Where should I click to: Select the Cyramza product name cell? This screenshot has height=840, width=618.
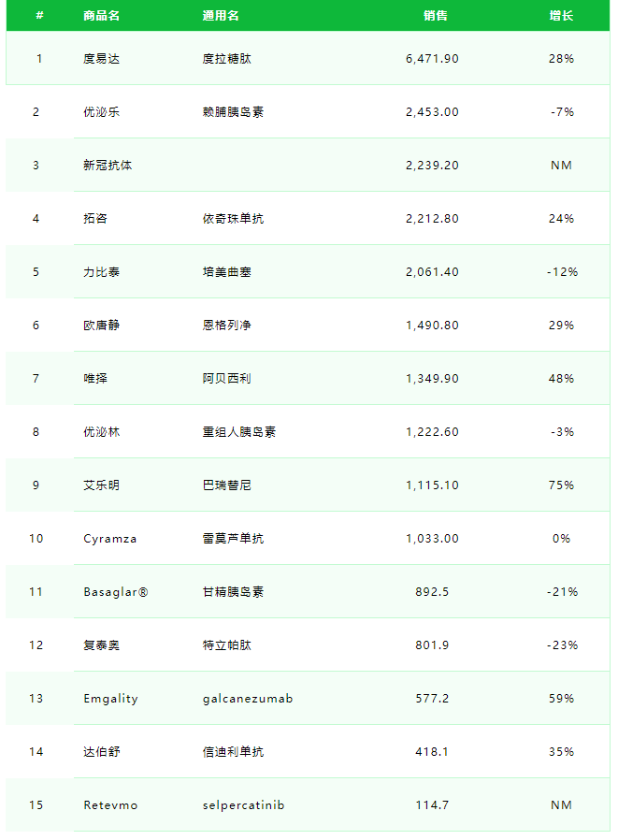point(109,539)
